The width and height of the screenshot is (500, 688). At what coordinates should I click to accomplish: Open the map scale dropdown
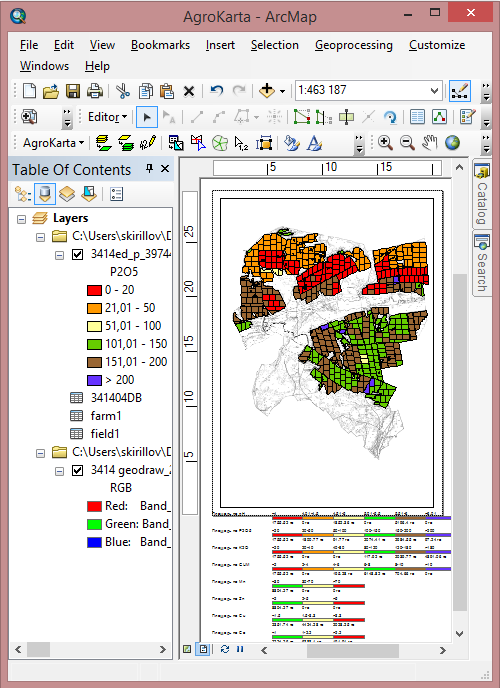point(434,91)
